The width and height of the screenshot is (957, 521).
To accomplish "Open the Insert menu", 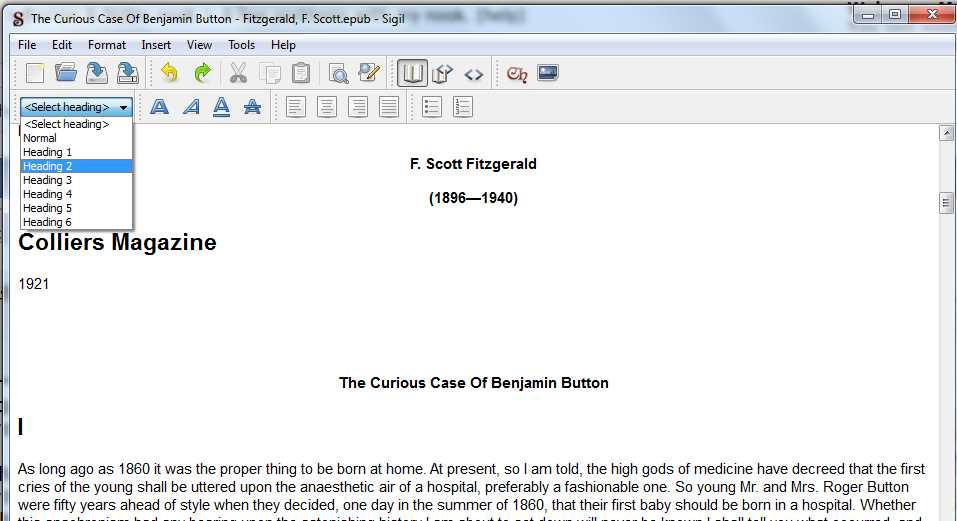I will [x=156, y=45].
